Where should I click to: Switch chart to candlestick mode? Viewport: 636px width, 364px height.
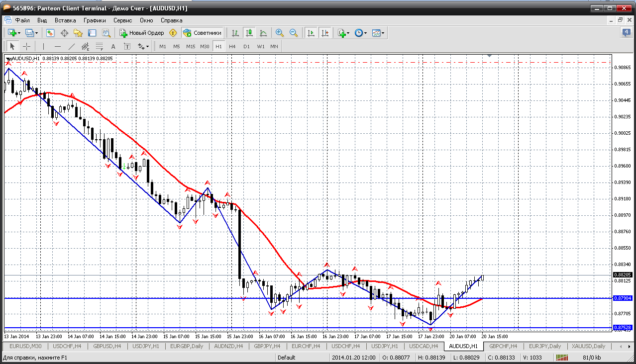click(x=249, y=33)
